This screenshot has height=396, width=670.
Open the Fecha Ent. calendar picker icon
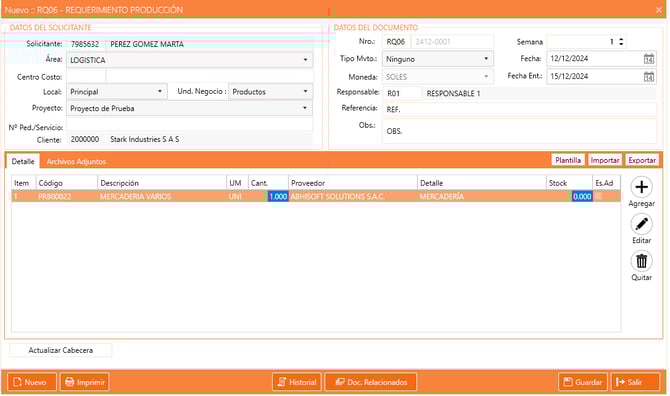649,76
